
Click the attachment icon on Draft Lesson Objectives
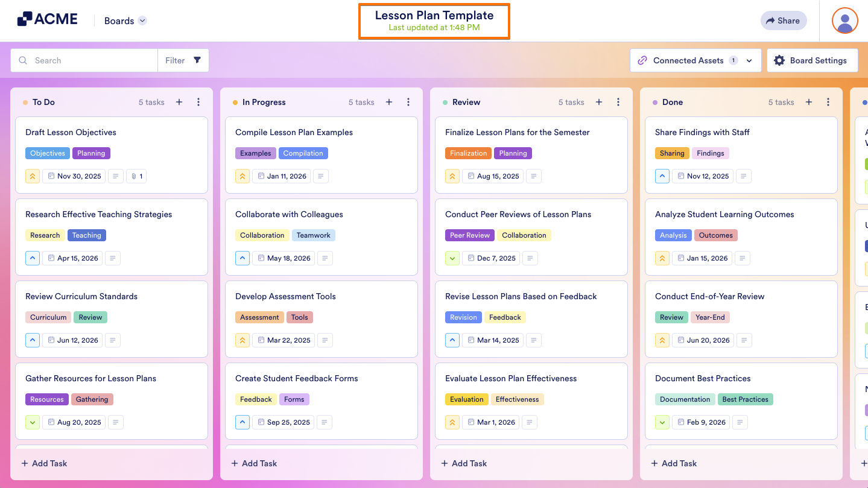[137, 176]
